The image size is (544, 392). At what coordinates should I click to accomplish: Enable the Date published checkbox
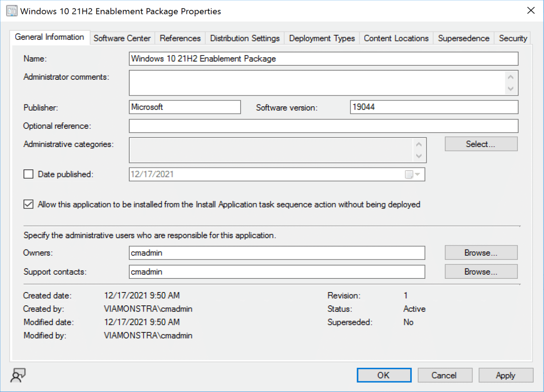pyautogui.click(x=29, y=174)
